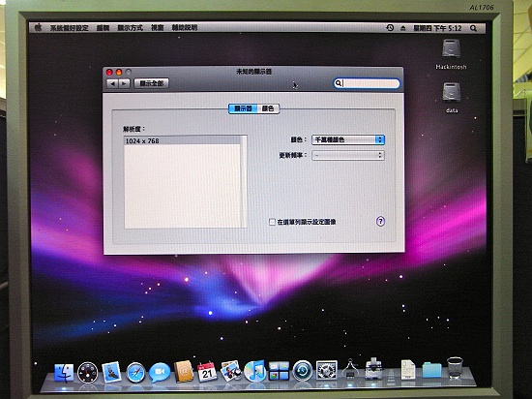Image resolution: width=532 pixels, height=399 pixels.
Task: Open iChat from the Dock
Action: (x=160, y=373)
